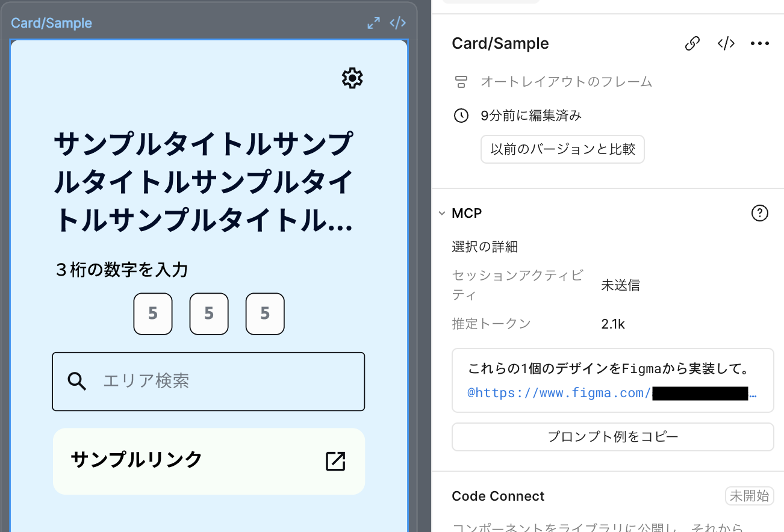Viewport: 784px width, 532px height.
Task: Click the サンプルリンク text in the card
Action: (137, 460)
